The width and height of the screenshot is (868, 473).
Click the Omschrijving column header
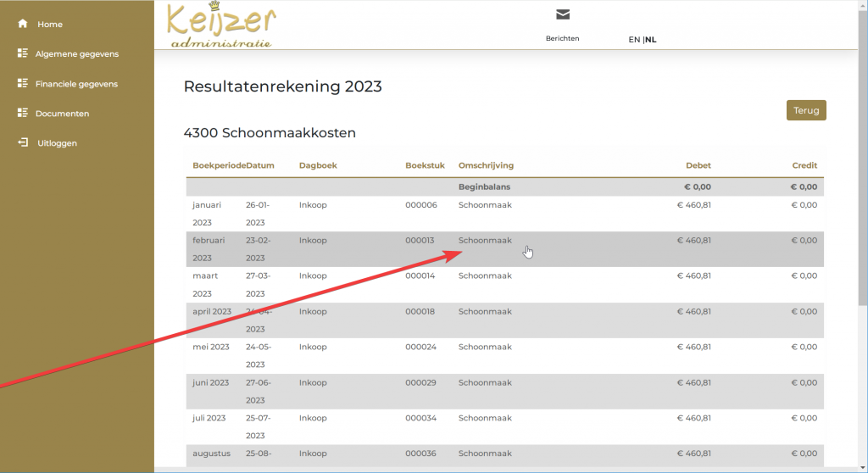[x=486, y=165]
